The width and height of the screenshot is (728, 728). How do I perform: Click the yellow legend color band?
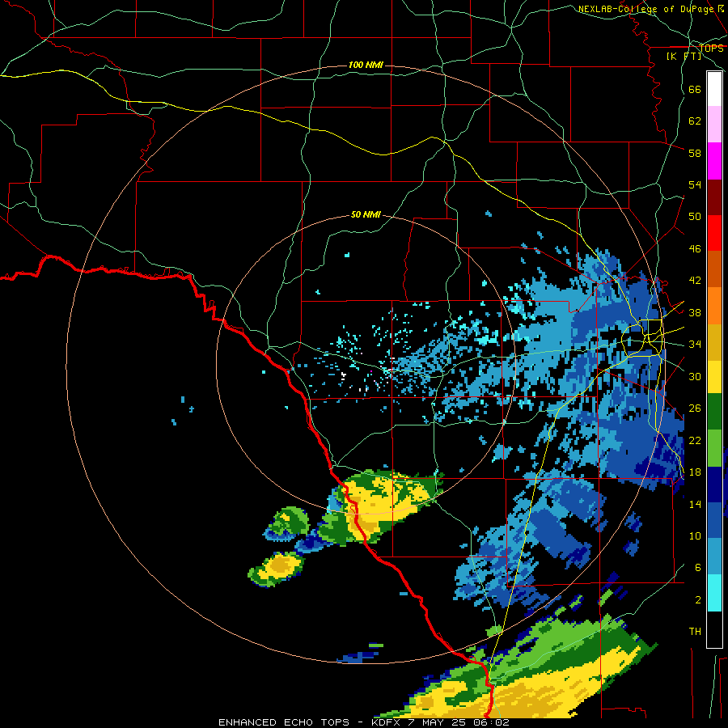pos(714,377)
